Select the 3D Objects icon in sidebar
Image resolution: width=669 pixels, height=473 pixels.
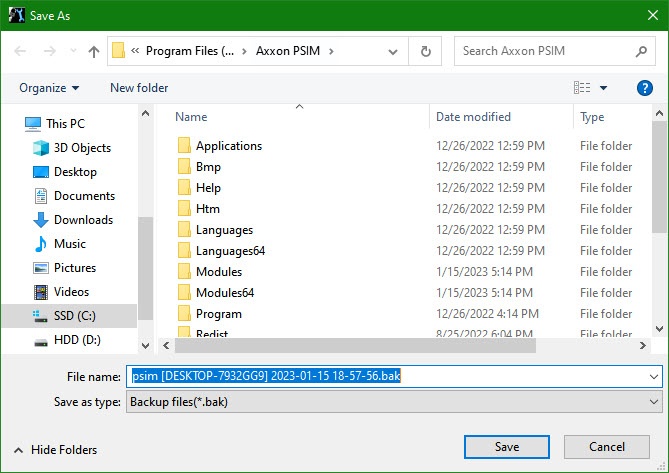[41, 148]
